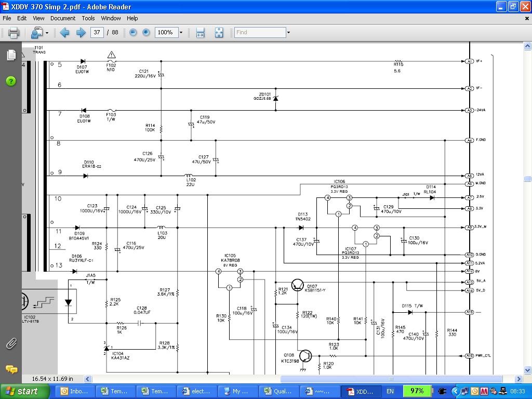This screenshot has height=399, width=532.
Task: Click the horizontal scrollbar thumb
Action: click(x=391, y=379)
